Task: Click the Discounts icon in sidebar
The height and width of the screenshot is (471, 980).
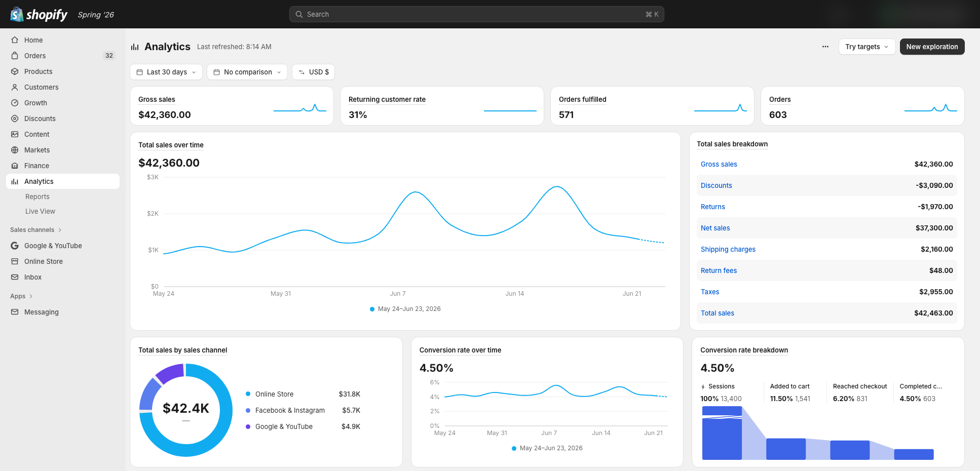Action: [15, 119]
